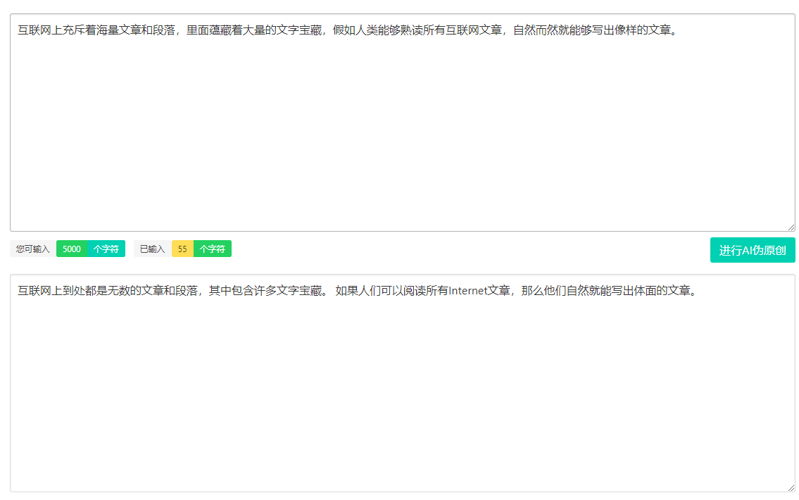Click the 5000 character limit badge
This screenshot has width=799, height=500.
(72, 249)
